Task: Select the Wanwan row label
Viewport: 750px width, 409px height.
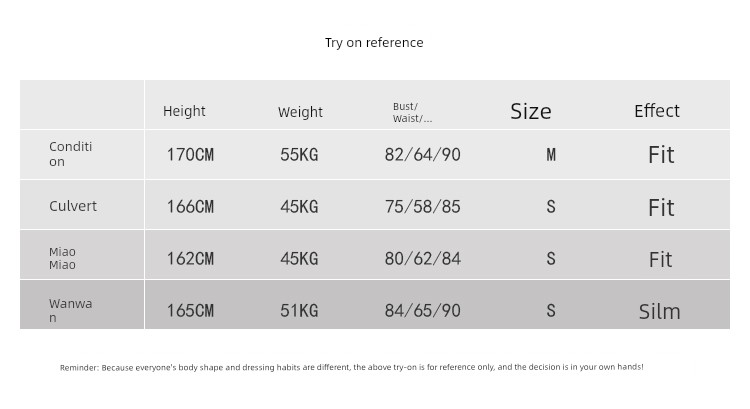Action: [x=70, y=310]
